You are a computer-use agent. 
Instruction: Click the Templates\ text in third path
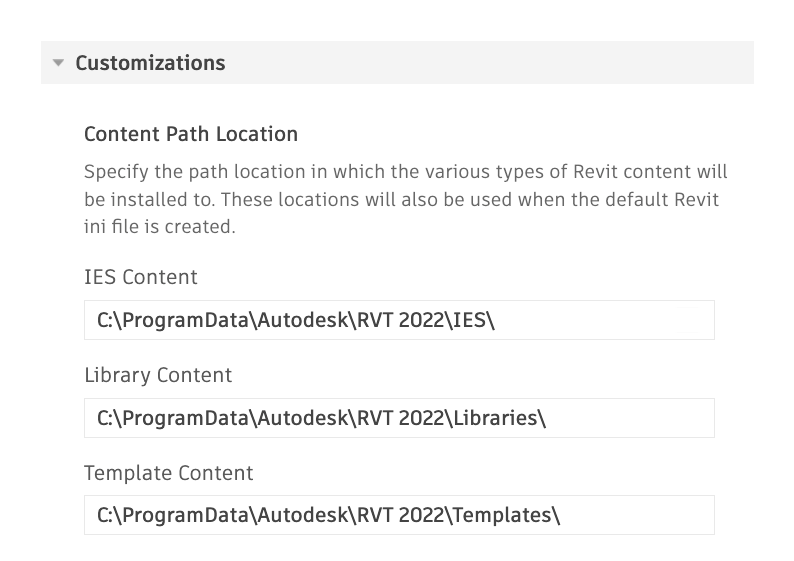click(x=506, y=516)
